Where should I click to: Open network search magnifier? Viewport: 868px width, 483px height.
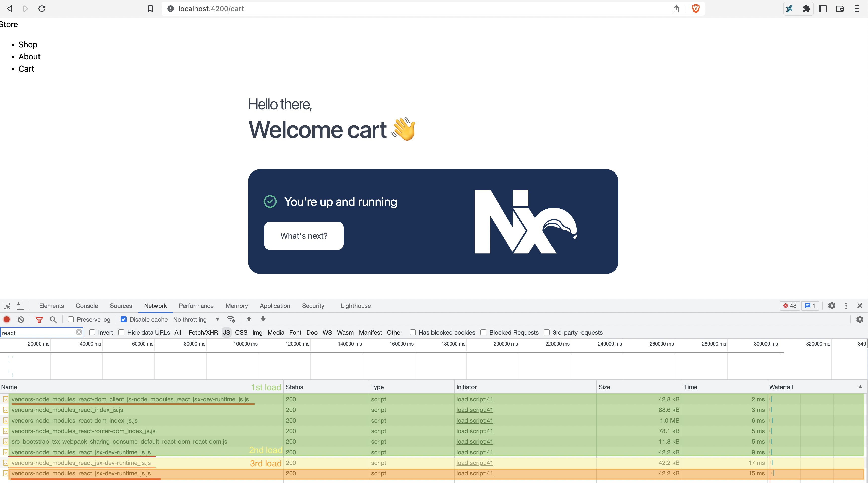(53, 319)
